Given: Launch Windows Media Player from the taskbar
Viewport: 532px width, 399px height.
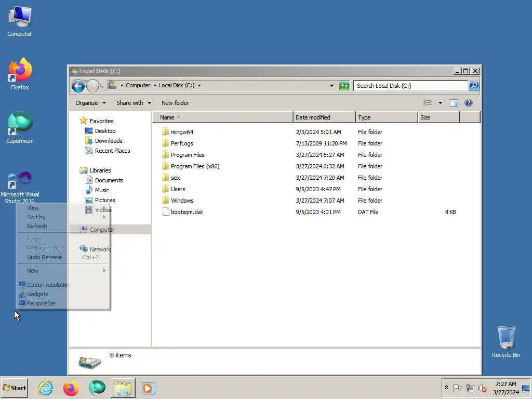Looking at the screenshot, I should click(148, 388).
